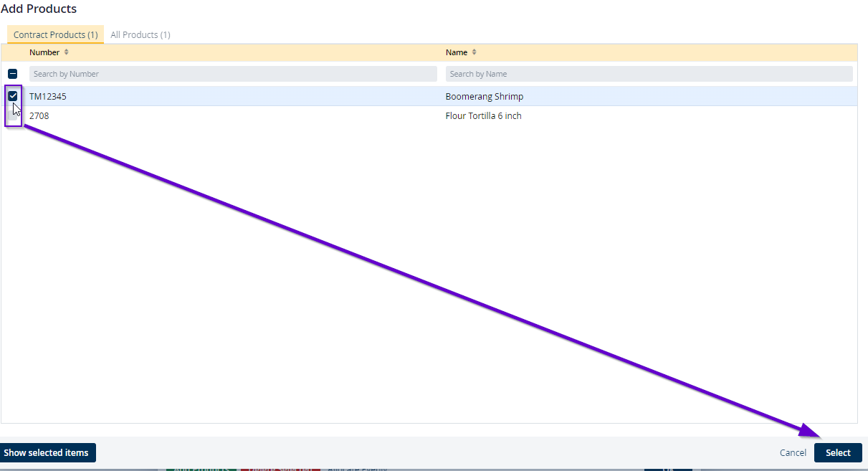Click the 2708 product number cell
This screenshot has width=868, height=471.
[x=39, y=116]
